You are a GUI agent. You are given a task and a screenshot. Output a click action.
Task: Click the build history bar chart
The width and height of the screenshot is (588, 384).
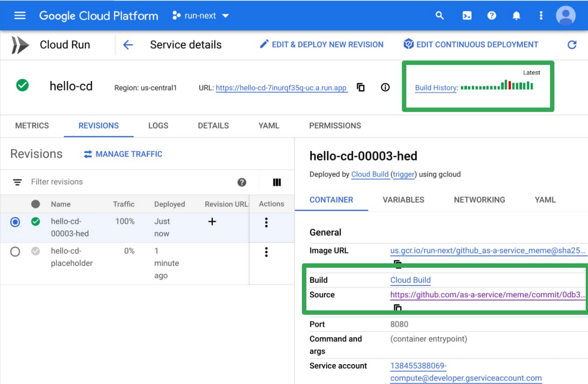497,85
